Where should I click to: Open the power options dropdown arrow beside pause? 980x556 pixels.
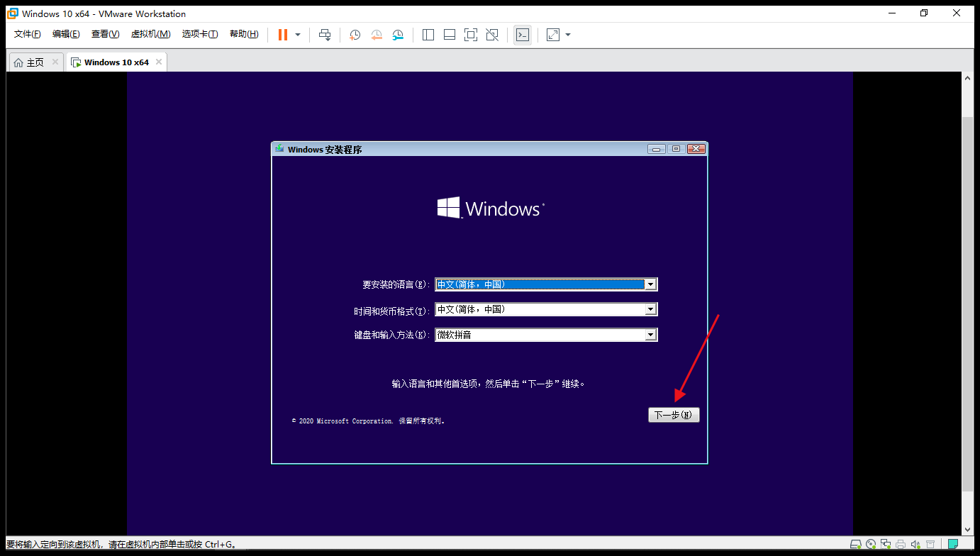[298, 35]
